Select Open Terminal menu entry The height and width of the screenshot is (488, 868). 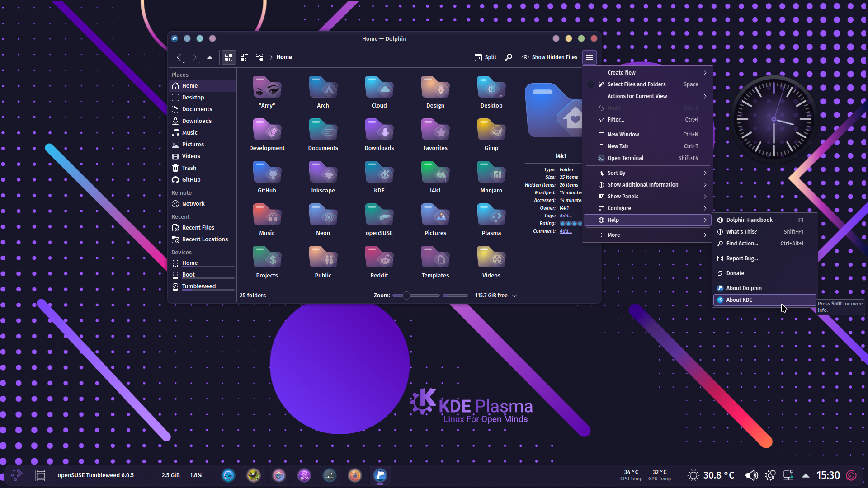(x=648, y=158)
